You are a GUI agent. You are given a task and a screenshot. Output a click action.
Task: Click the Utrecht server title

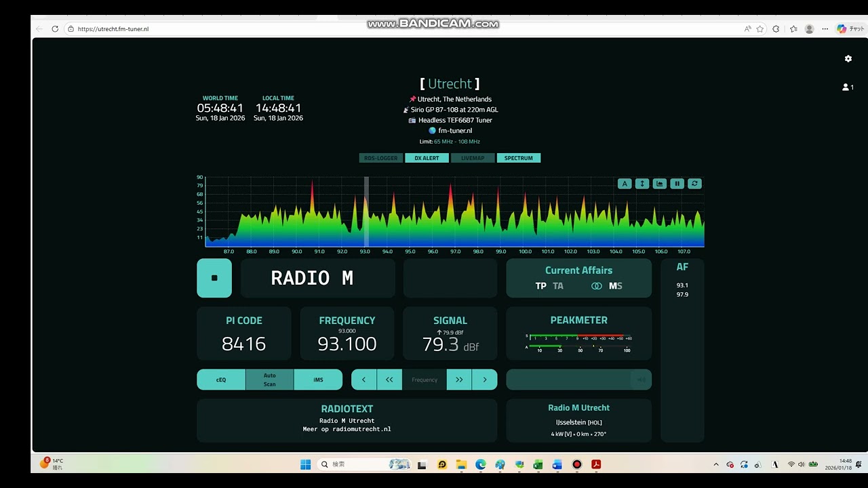tap(450, 84)
